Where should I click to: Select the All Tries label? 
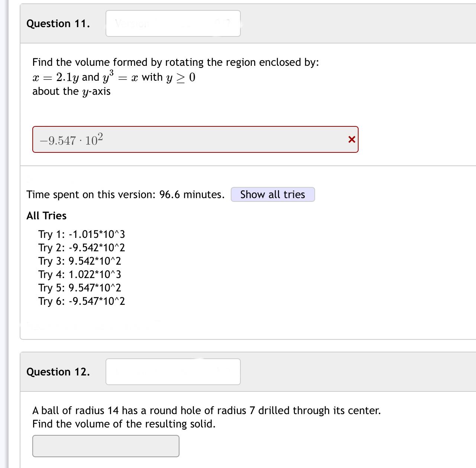pos(46,216)
